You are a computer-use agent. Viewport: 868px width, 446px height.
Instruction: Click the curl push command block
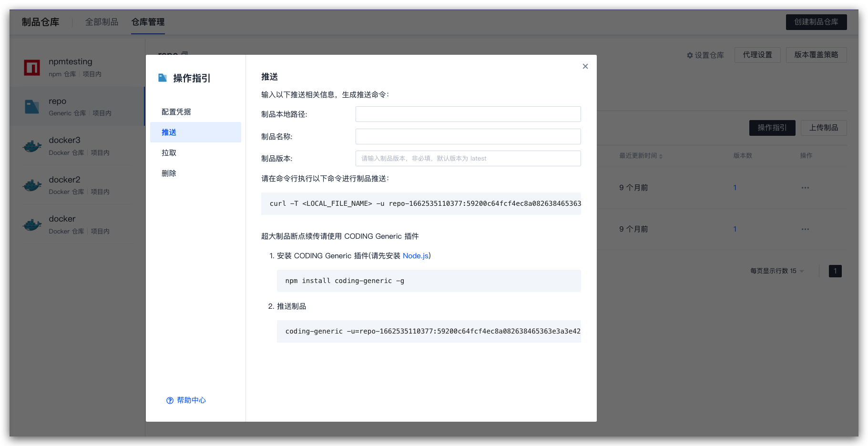coord(421,203)
